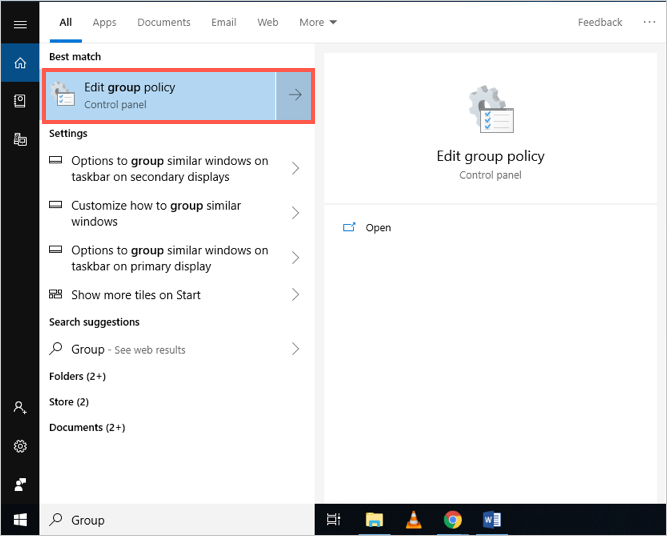Select the Home icon in sidebar

pos(20,63)
